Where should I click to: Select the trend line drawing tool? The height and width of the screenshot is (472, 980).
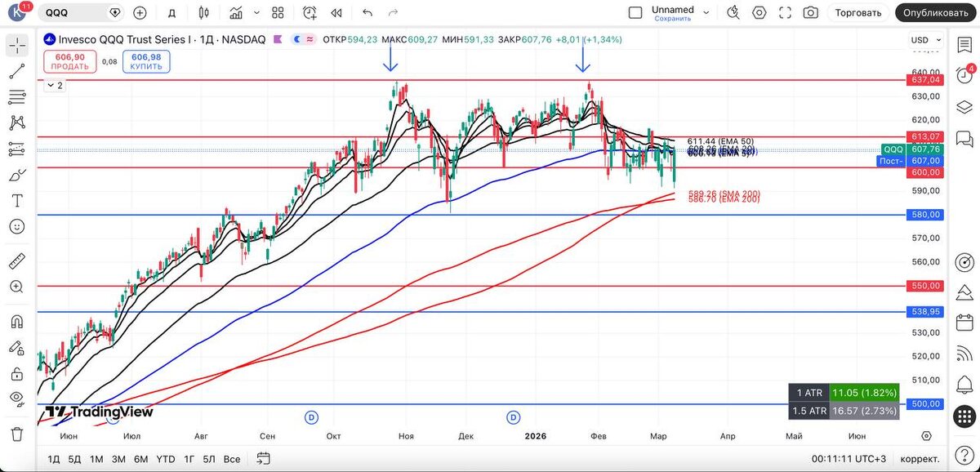[x=17, y=72]
